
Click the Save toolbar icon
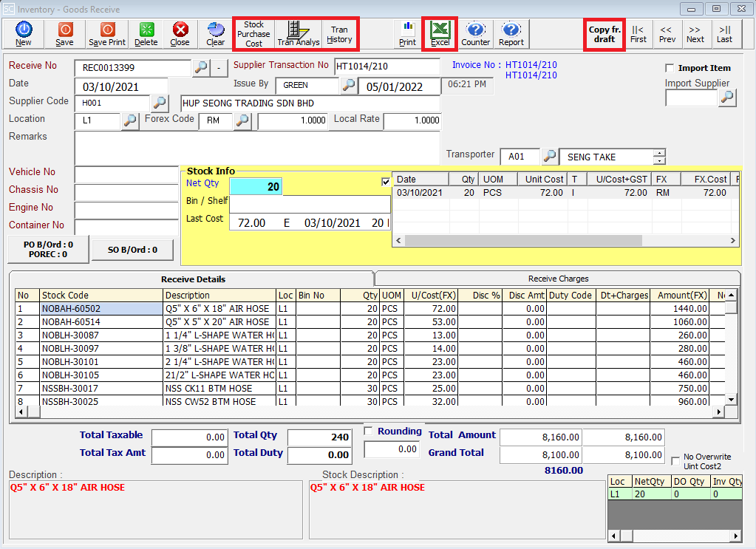64,34
